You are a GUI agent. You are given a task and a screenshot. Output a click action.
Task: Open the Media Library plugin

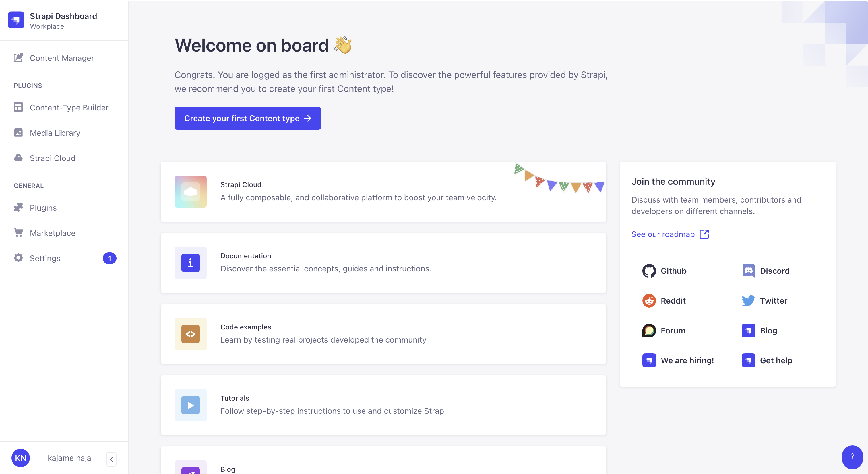point(55,133)
